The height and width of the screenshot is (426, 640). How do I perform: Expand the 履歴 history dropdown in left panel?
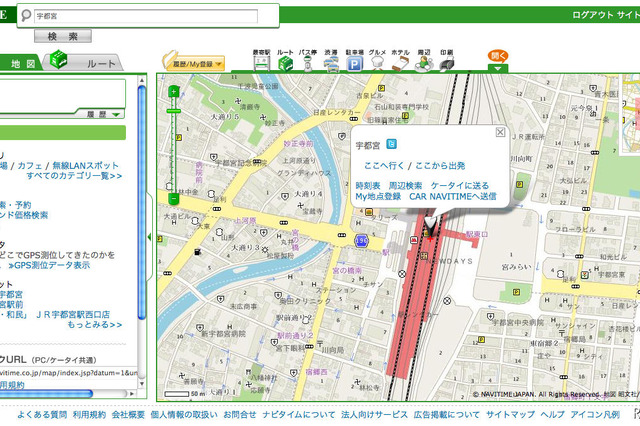coord(104,115)
